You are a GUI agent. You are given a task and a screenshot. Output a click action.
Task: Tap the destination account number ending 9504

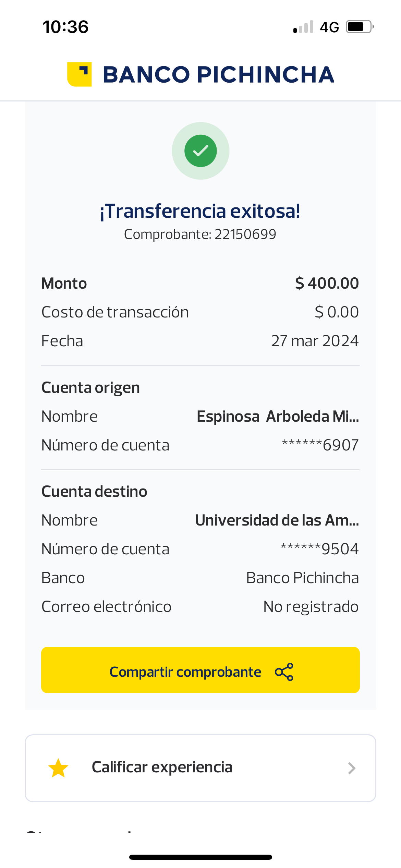tap(319, 549)
